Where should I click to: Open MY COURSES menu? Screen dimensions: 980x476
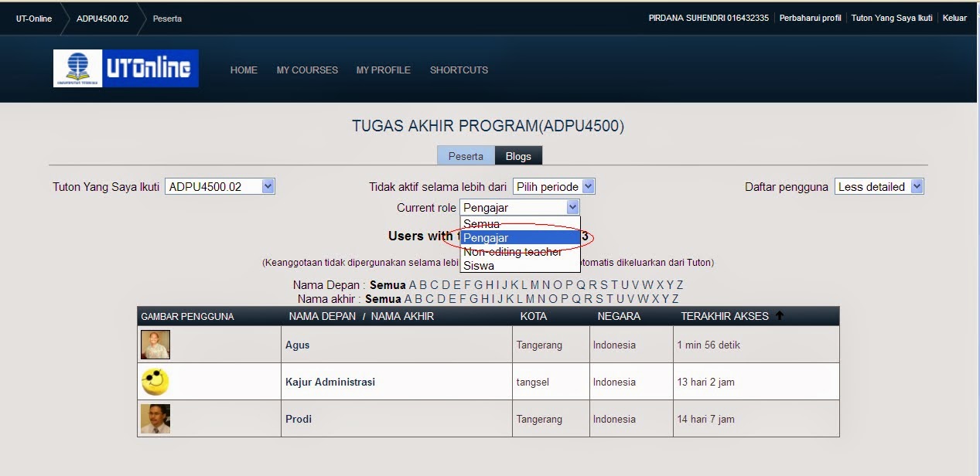[307, 70]
